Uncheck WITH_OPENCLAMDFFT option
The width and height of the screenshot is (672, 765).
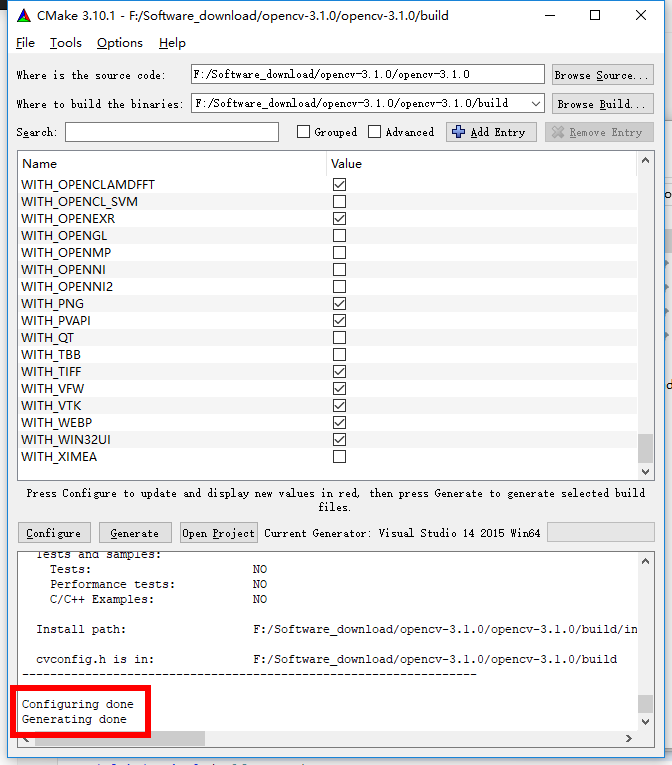tap(339, 184)
